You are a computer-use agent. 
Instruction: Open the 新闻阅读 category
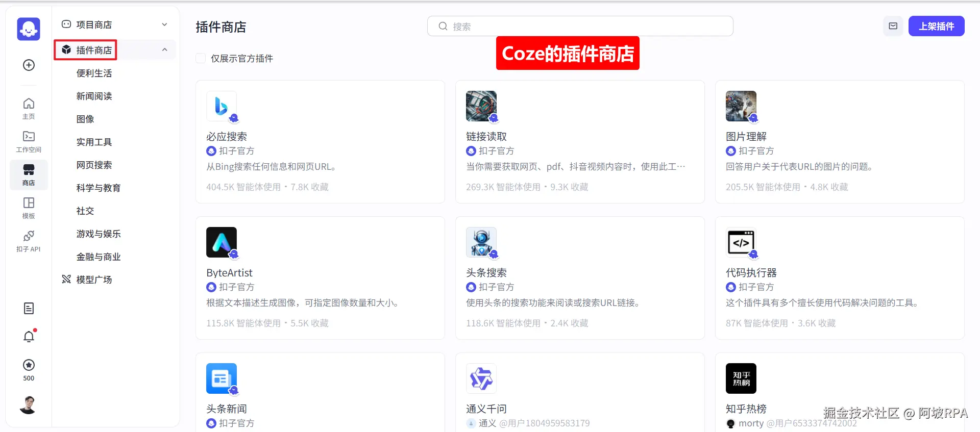(94, 96)
